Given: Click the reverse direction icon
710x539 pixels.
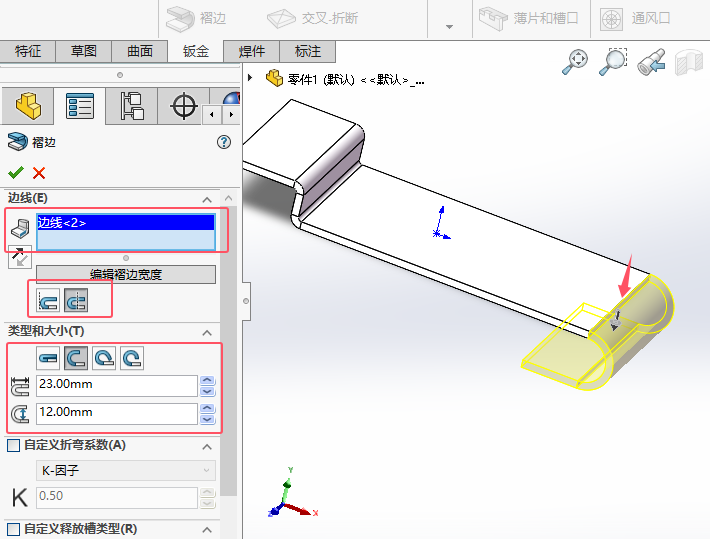Looking at the screenshot, I should click(x=20, y=257).
